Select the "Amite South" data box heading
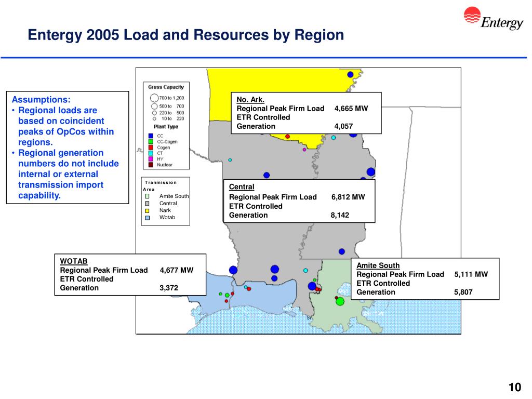This screenshot has height=399, width=532. tap(378, 265)
